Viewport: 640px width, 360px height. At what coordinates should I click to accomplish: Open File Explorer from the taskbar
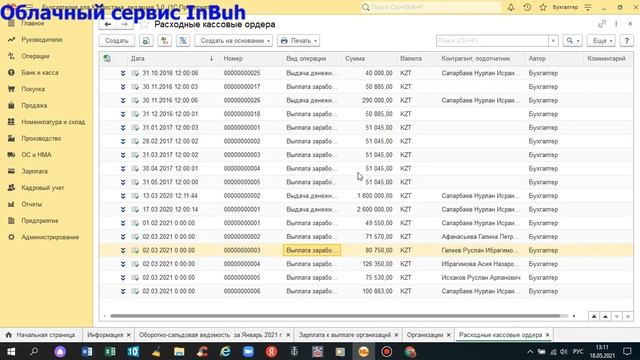179,351
